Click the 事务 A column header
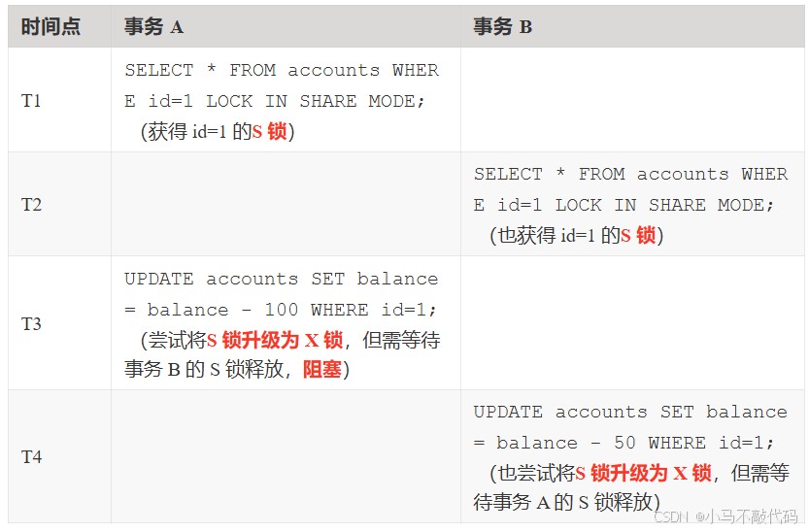809x532 pixels. [153, 27]
